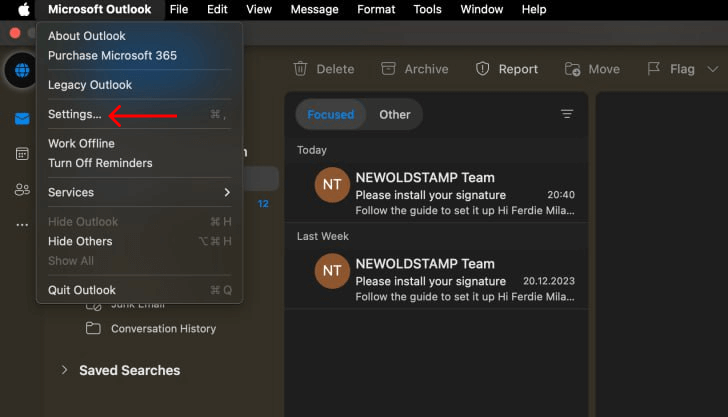Open the Apple menu icon
Viewport: 728px width, 417px height.
click(23, 10)
